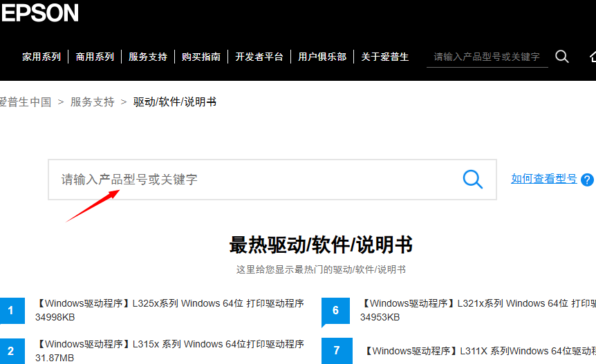596x364 pixels.
Task: Click the white header search magnifier icon
Action: (x=562, y=57)
